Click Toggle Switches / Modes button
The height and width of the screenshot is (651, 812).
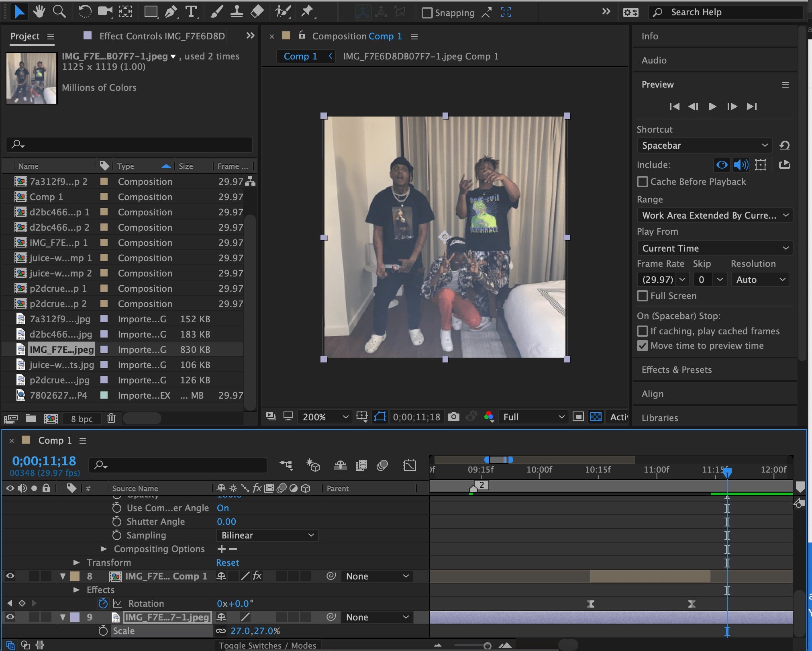tap(267, 645)
